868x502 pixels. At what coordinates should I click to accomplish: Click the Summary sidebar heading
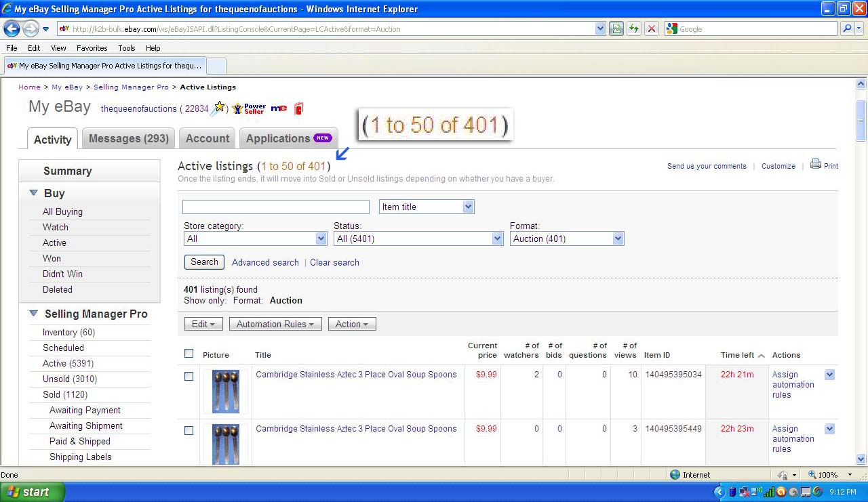[x=68, y=171]
